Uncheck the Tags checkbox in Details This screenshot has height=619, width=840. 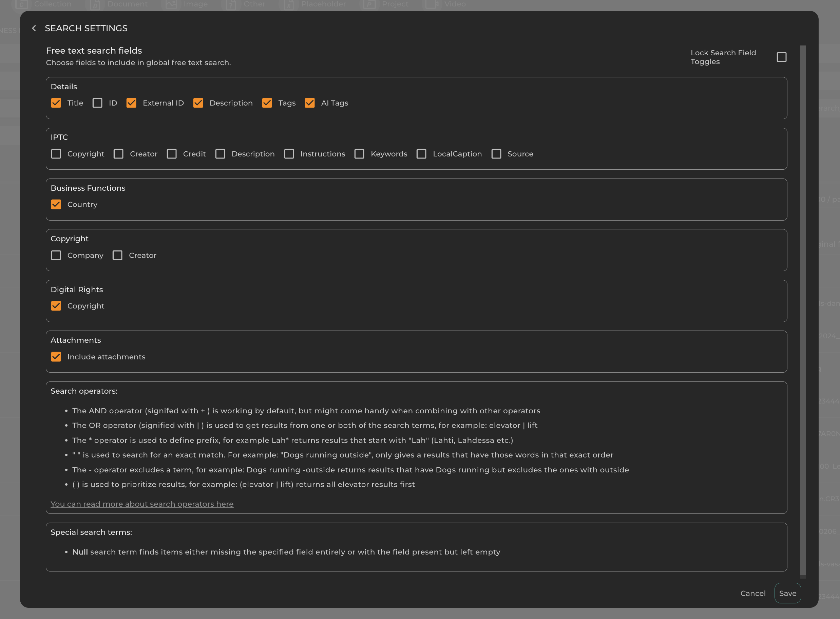267,103
